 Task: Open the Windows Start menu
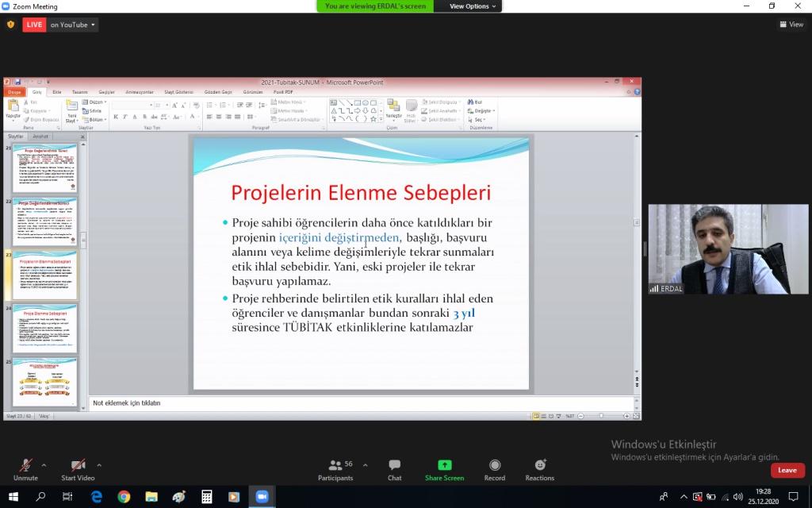13,497
